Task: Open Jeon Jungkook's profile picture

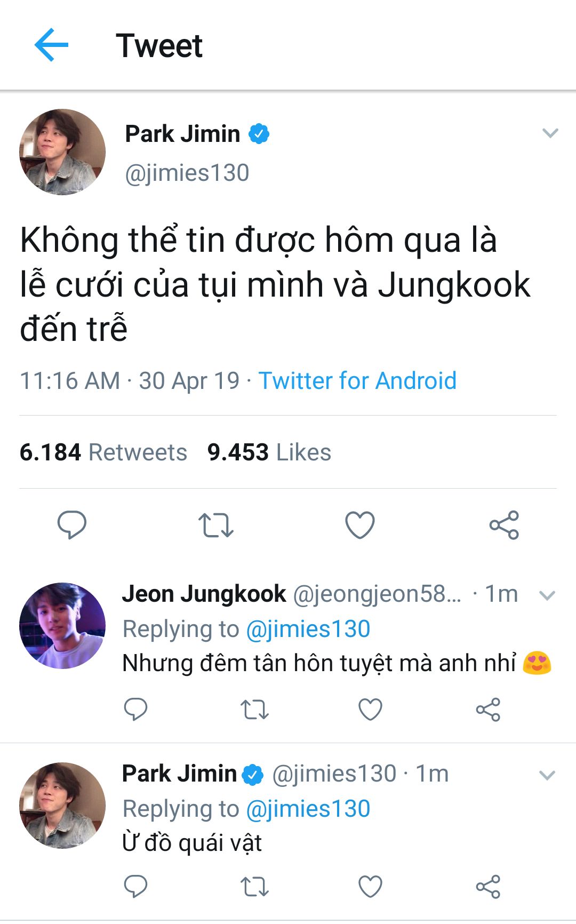Action: [x=62, y=626]
